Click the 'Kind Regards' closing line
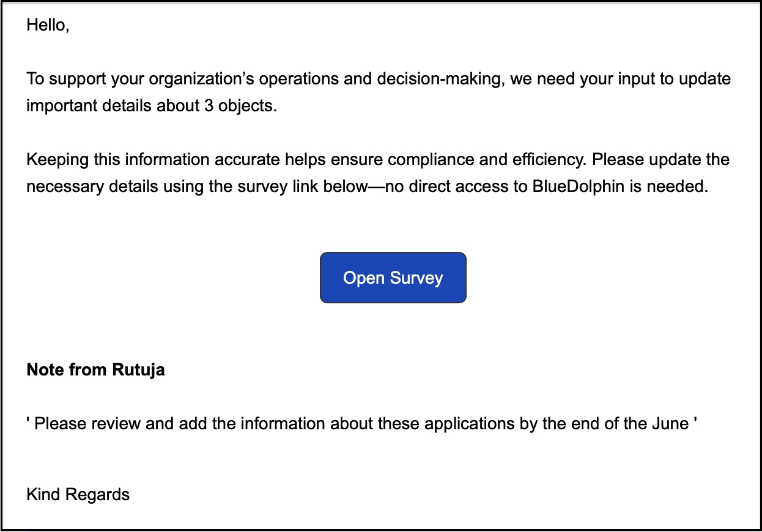Image resolution: width=762 pixels, height=532 pixels. pos(78,494)
